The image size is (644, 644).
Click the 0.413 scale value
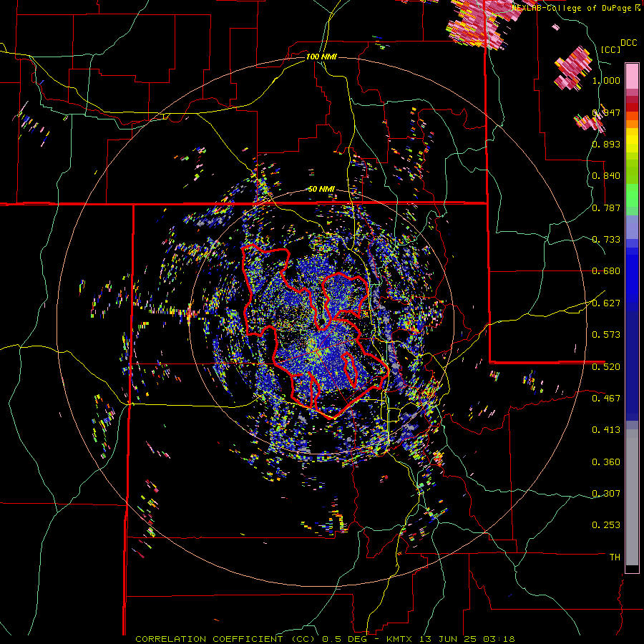[x=606, y=430]
